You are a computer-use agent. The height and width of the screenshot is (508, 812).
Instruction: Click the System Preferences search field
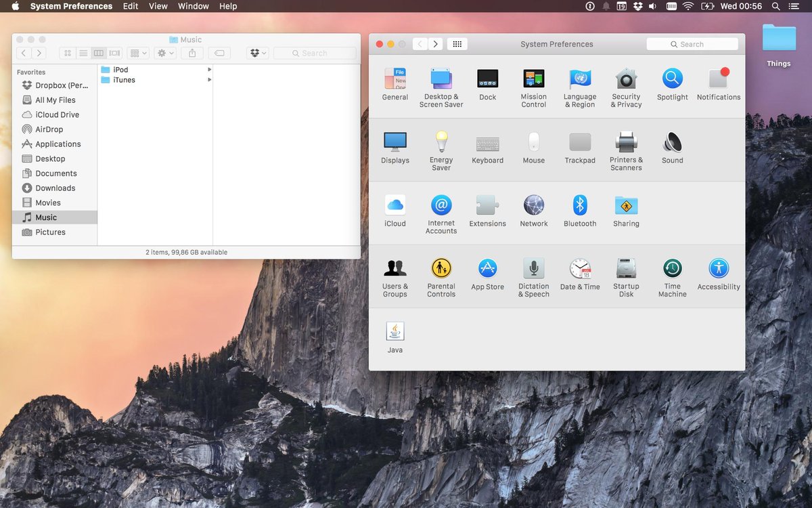pos(692,44)
